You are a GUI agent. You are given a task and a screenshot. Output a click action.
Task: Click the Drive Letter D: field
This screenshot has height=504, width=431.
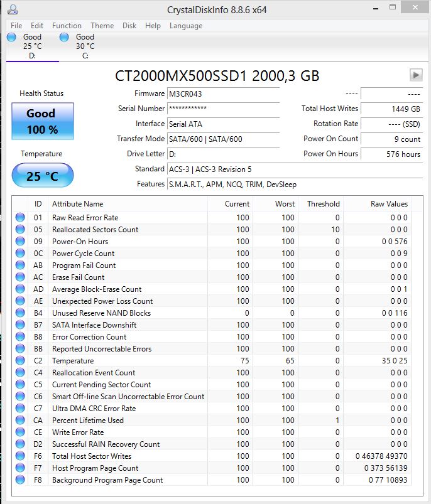point(223,154)
